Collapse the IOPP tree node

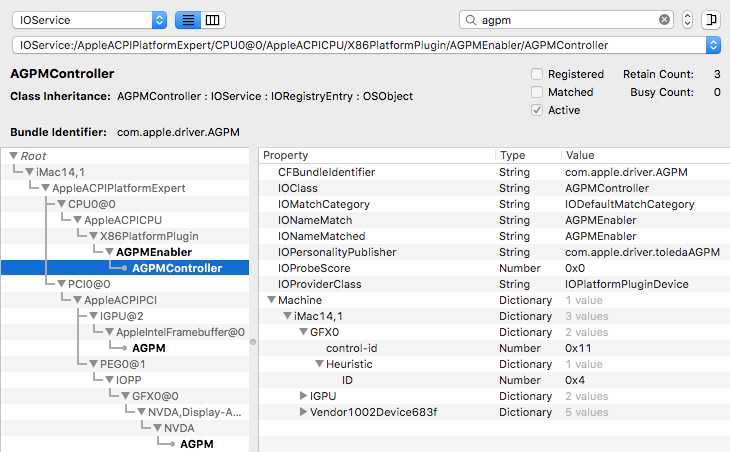point(109,380)
